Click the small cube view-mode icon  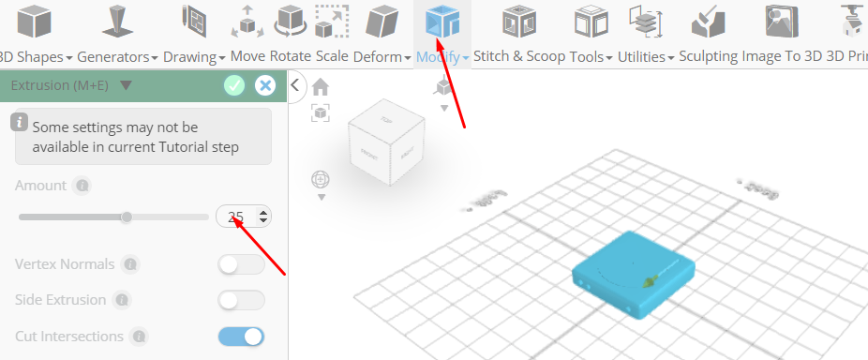(444, 86)
